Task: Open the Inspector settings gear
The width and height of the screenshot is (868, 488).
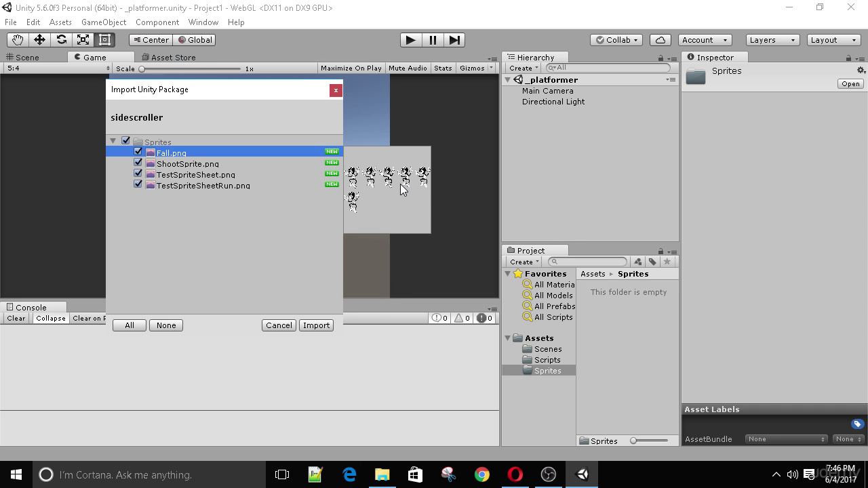Action: [861, 70]
